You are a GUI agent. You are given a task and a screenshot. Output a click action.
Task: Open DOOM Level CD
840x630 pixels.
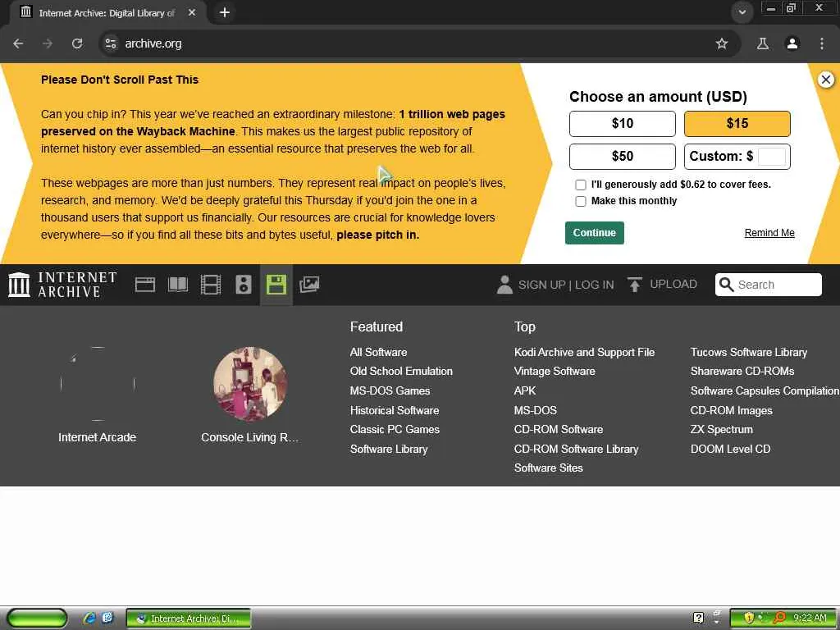[730, 449]
